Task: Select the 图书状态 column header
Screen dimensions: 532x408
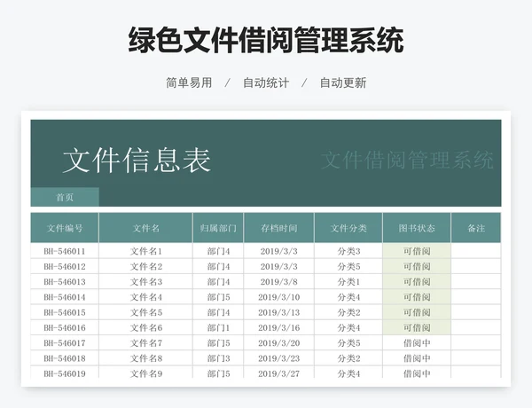Action: click(417, 228)
